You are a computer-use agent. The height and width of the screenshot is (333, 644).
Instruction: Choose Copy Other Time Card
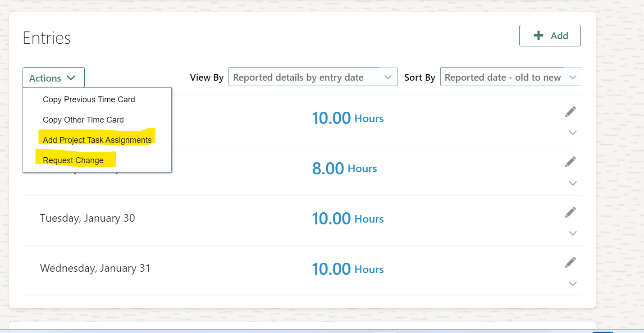[83, 119]
